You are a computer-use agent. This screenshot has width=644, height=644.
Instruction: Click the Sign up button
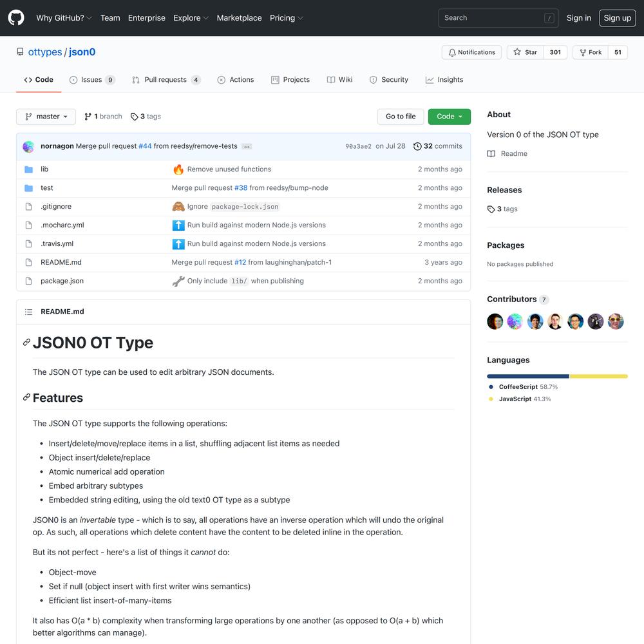coord(618,17)
